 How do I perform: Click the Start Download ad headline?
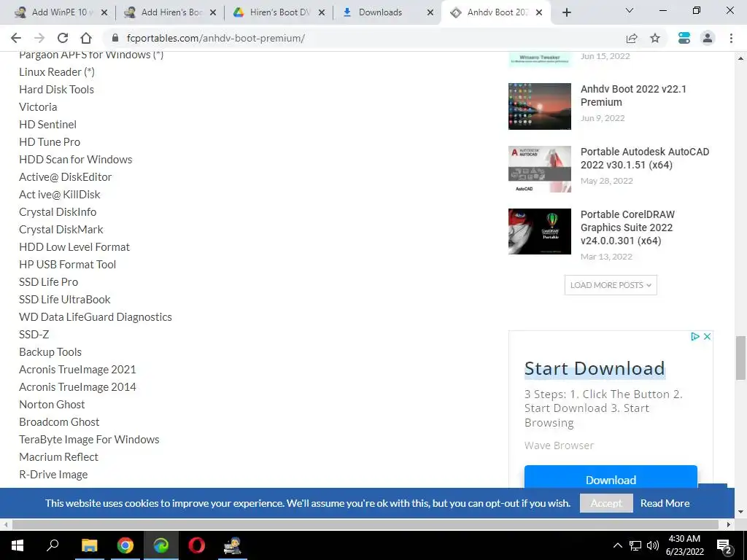tap(594, 368)
